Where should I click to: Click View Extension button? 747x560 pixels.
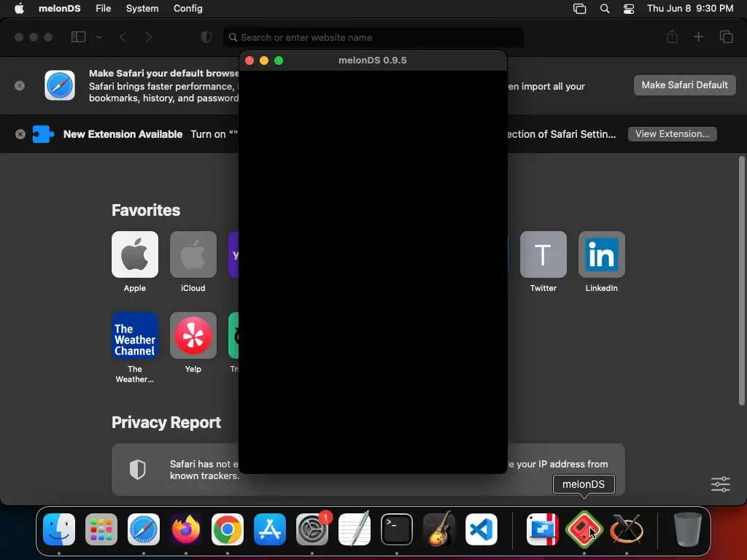672,134
